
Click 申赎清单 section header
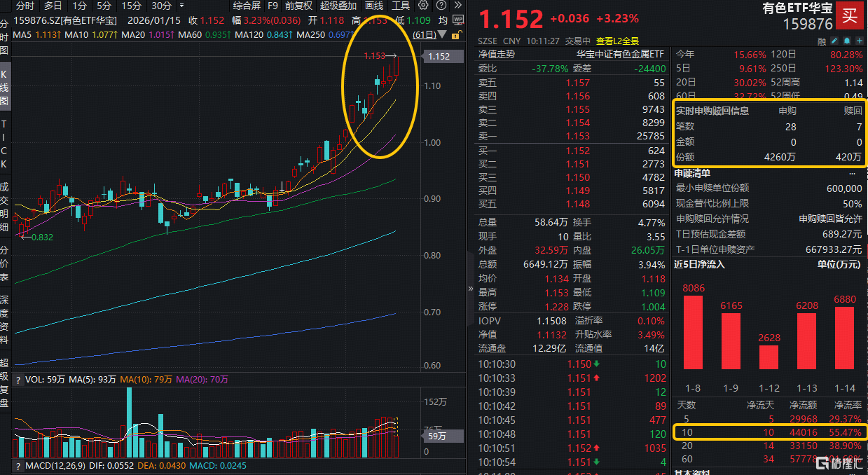692,173
